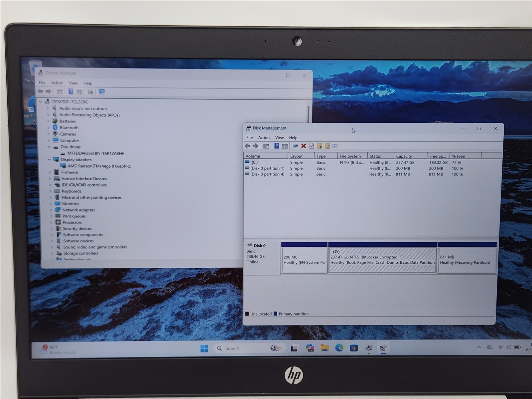Click the checklist settings icon in Disk Management toolbar
This screenshot has height=399, width=532.
click(335, 146)
